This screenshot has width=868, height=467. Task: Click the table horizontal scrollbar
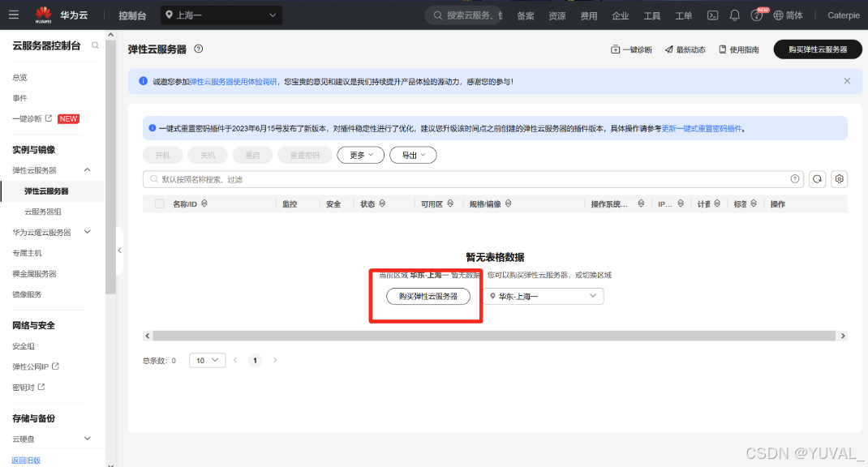click(x=494, y=336)
